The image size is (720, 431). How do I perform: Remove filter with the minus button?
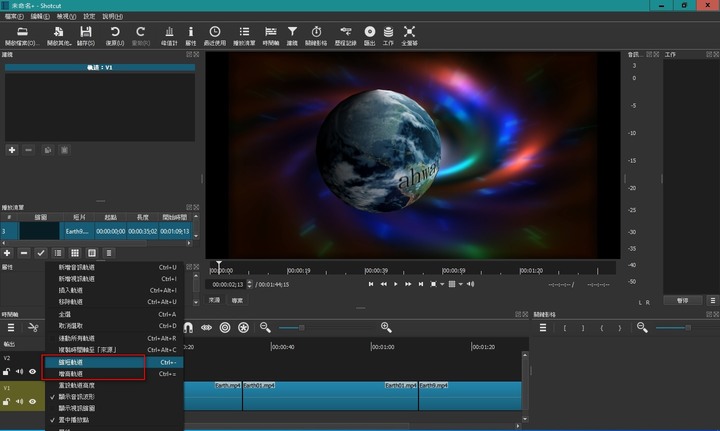click(x=28, y=150)
